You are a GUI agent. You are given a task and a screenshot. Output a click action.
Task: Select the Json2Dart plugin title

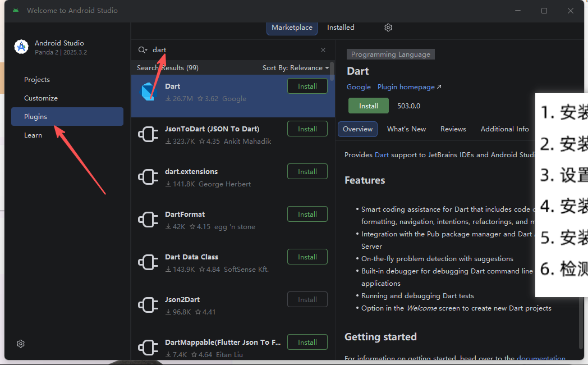[x=182, y=300]
